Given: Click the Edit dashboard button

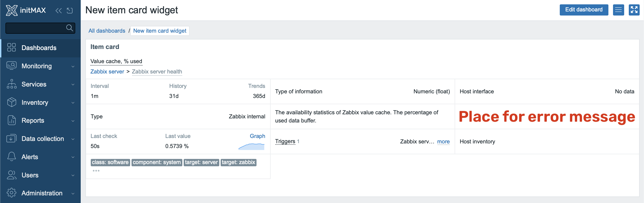Looking at the screenshot, I should pos(584,10).
